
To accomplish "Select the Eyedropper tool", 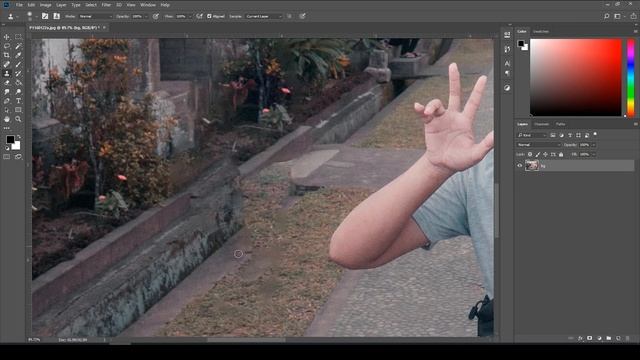I will coord(18,55).
